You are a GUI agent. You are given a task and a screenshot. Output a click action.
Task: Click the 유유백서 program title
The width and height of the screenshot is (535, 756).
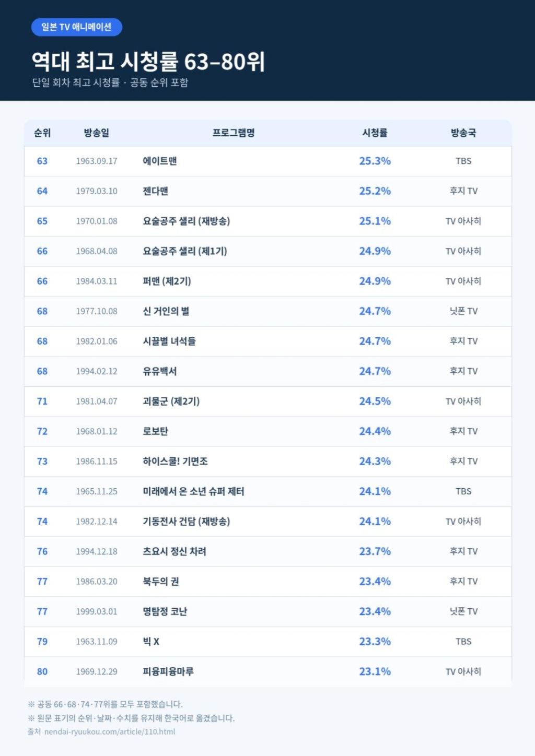pyautogui.click(x=160, y=371)
